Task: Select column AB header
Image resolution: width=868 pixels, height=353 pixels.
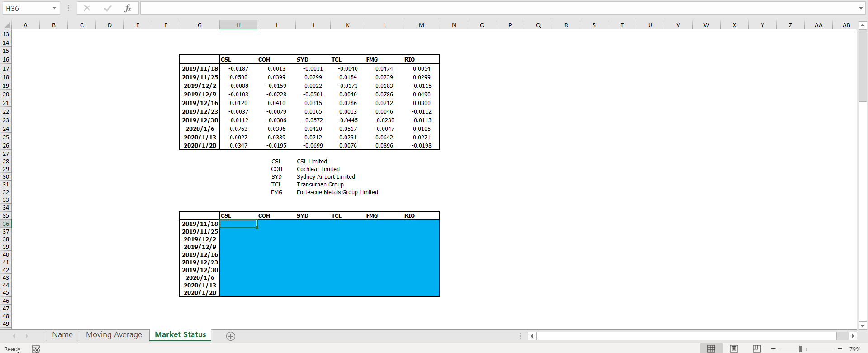Action: point(846,25)
